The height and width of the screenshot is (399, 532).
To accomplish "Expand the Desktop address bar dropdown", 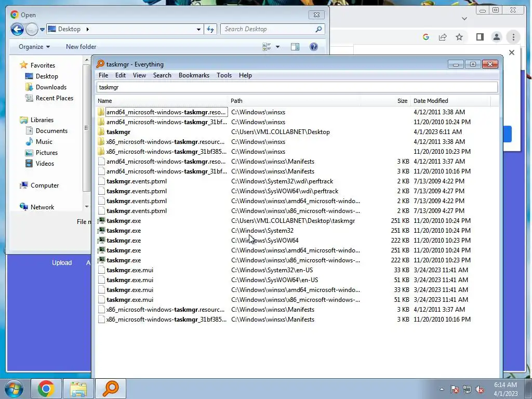I will (199, 29).
